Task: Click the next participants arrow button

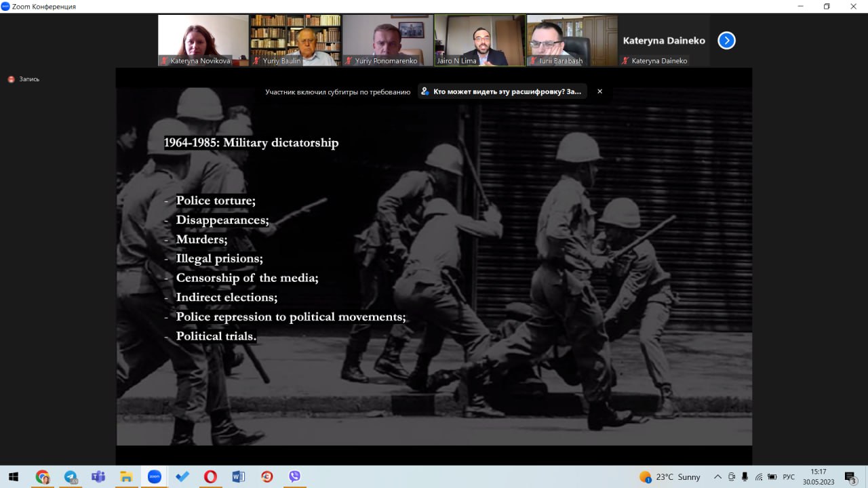Action: [726, 41]
